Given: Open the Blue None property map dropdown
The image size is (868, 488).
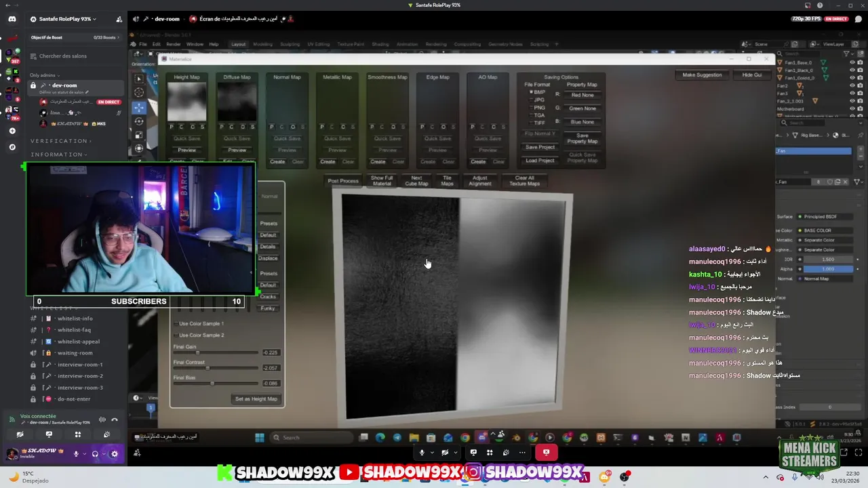Looking at the screenshot, I should pyautogui.click(x=582, y=122).
